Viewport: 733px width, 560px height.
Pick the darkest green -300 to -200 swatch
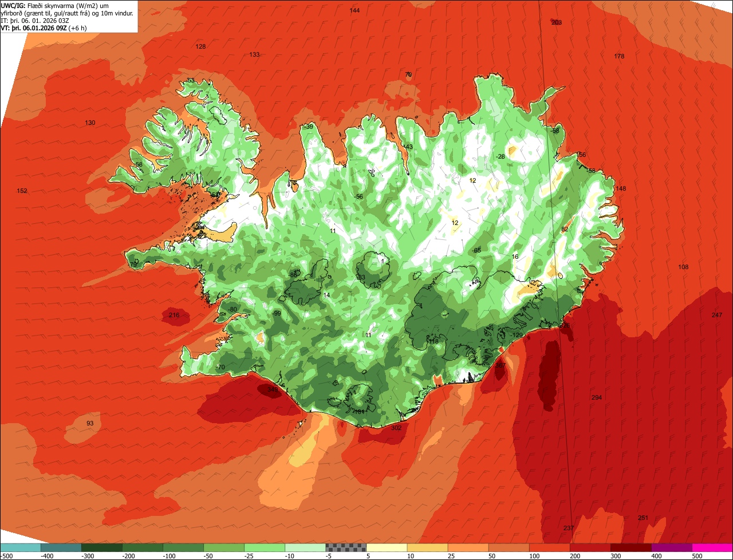[x=101, y=547]
